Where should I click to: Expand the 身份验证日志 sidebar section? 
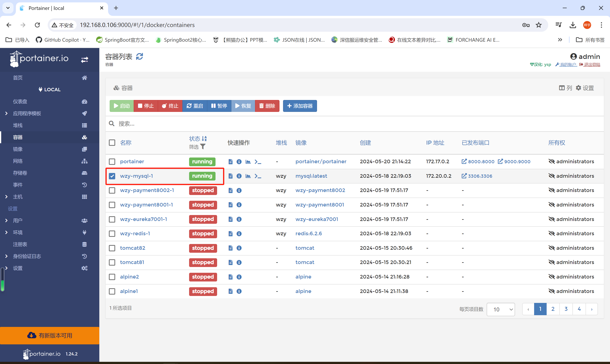pyautogui.click(x=6, y=256)
